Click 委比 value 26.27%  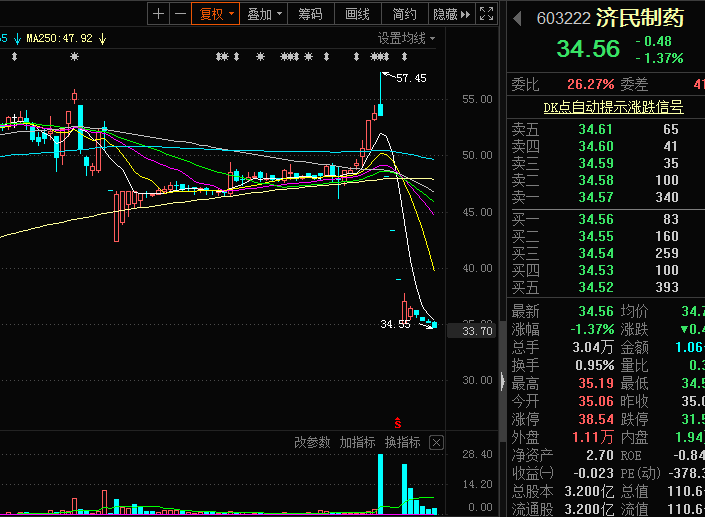(590, 84)
